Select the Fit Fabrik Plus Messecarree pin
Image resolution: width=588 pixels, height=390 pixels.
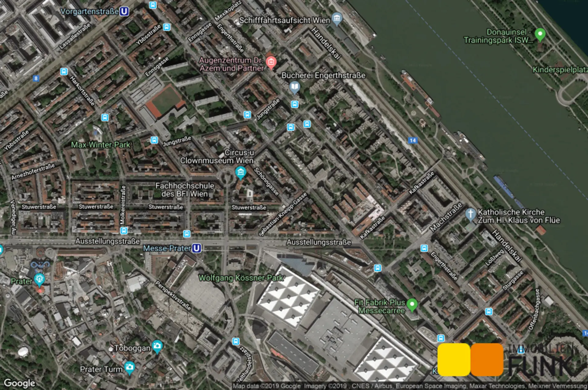point(412,305)
